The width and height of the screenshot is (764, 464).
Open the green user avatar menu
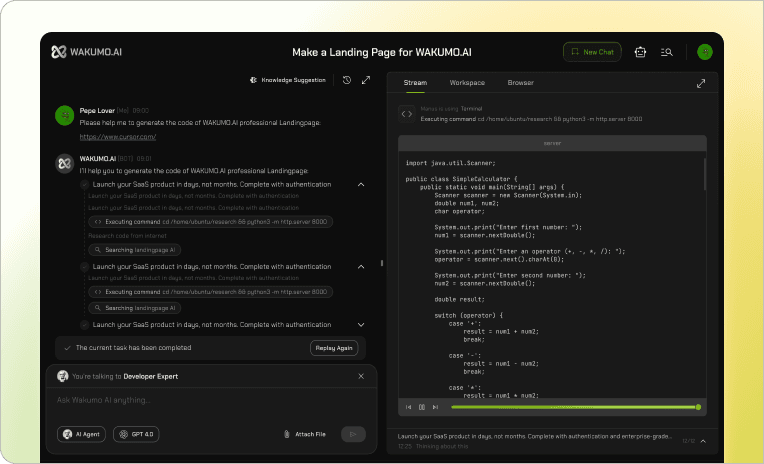[x=705, y=52]
